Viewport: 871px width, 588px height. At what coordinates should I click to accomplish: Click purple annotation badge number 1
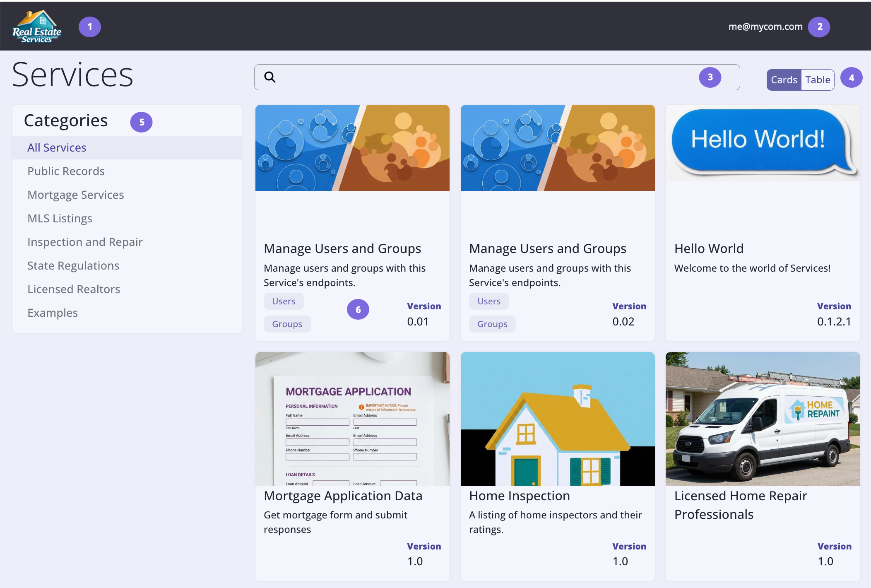pos(90,27)
